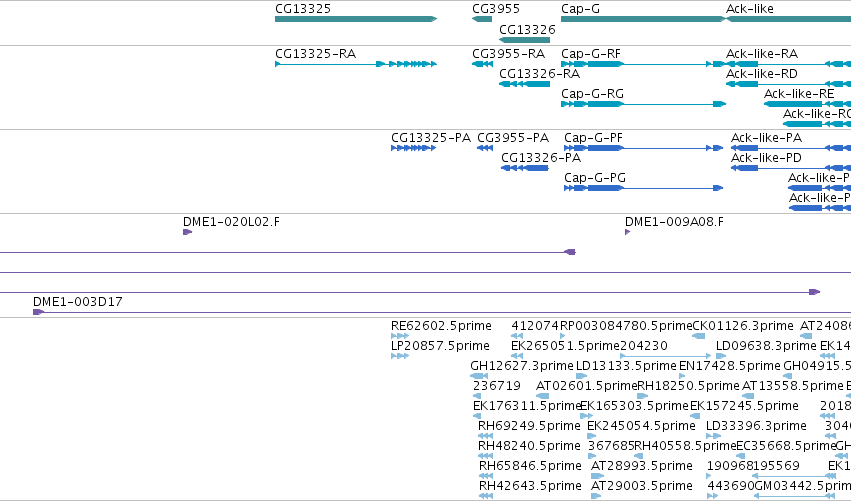Image resolution: width=851 pixels, height=501 pixels.
Task: Click the AT02601.5prime label
Action: click(x=586, y=386)
